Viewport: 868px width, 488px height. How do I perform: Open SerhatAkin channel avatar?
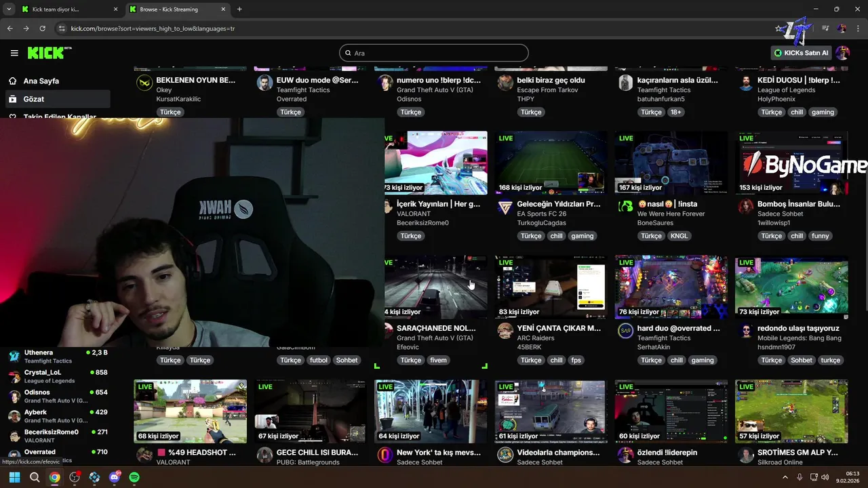625,331
